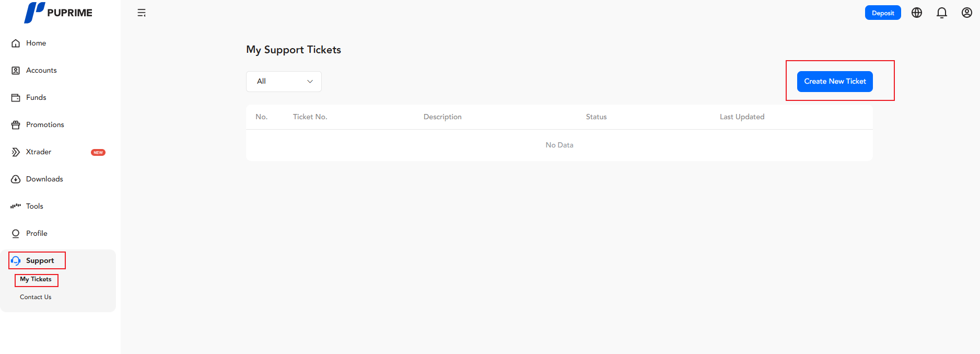Open the Tools menu item

34,207
